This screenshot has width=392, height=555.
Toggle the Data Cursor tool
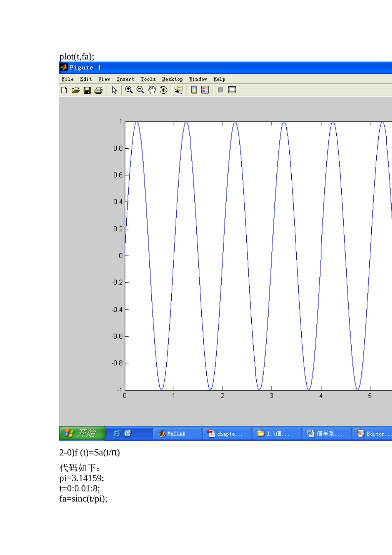point(178,90)
